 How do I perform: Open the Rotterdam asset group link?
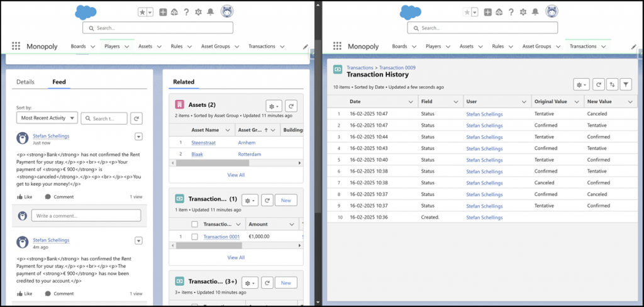[250, 154]
